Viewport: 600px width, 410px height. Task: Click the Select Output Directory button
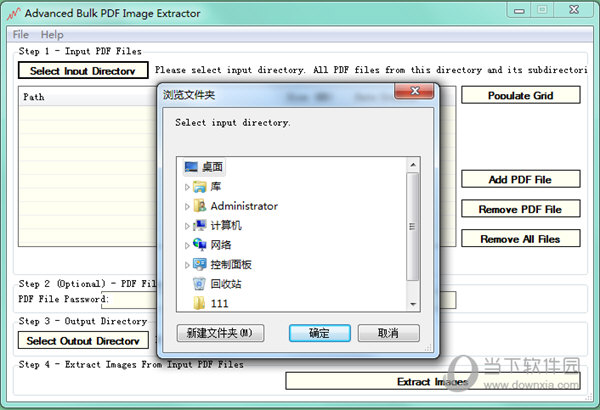point(83,340)
